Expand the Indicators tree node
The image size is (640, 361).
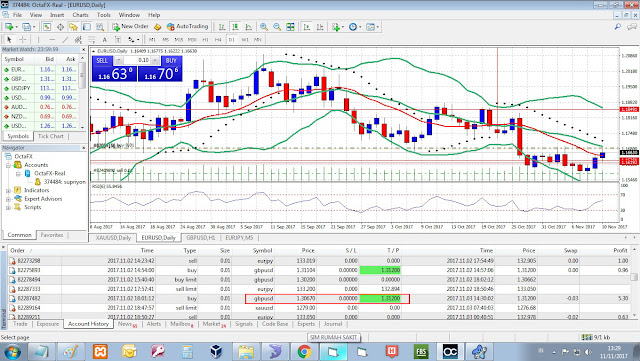click(8, 190)
